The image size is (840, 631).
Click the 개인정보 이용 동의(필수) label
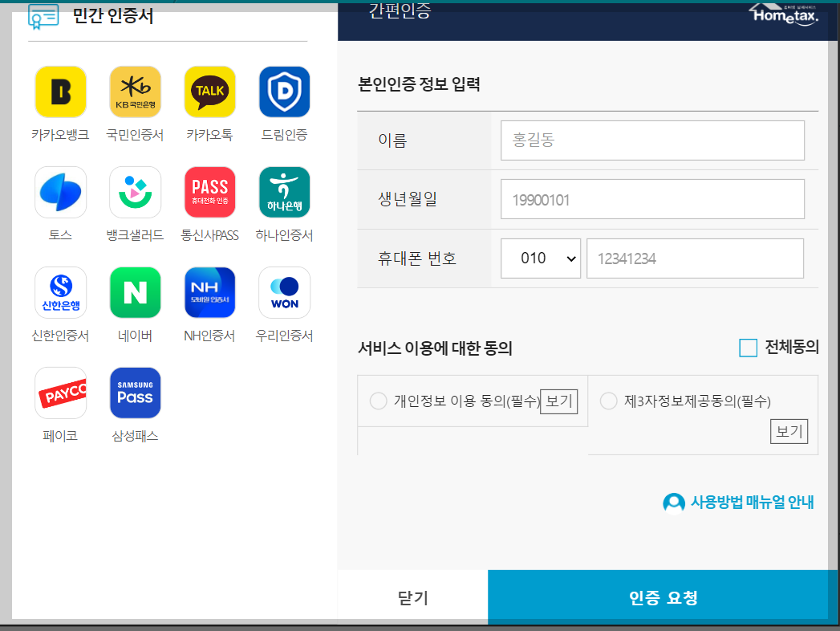click(x=467, y=401)
